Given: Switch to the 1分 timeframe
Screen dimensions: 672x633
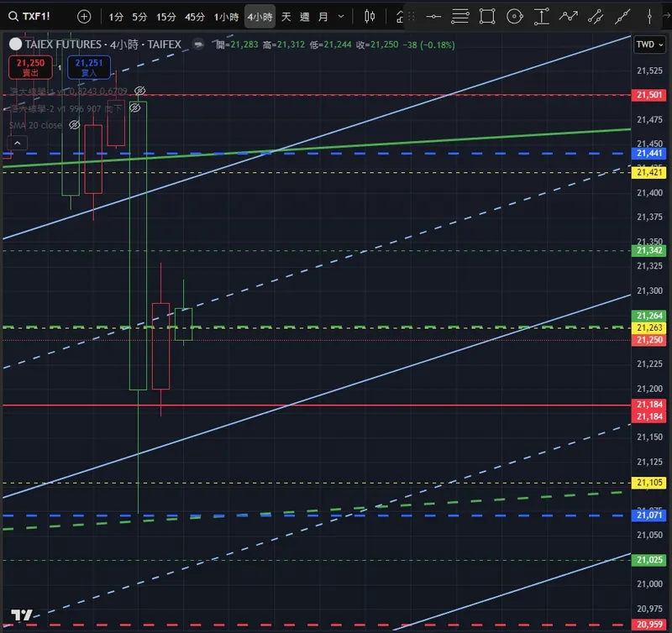Looking at the screenshot, I should 116,17.
